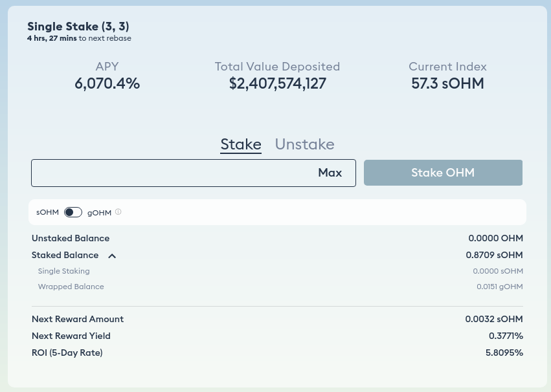
Task: Click the Stake OHM button
Action: pyautogui.click(x=443, y=173)
